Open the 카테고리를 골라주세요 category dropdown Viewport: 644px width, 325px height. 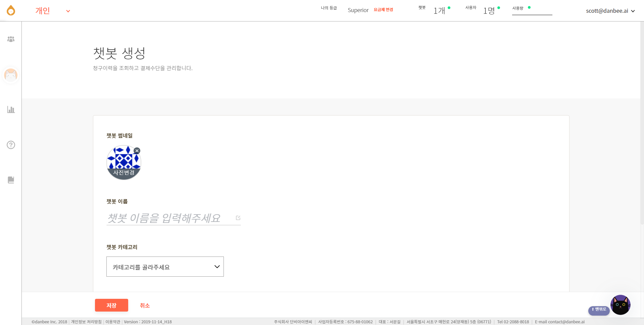(x=165, y=267)
